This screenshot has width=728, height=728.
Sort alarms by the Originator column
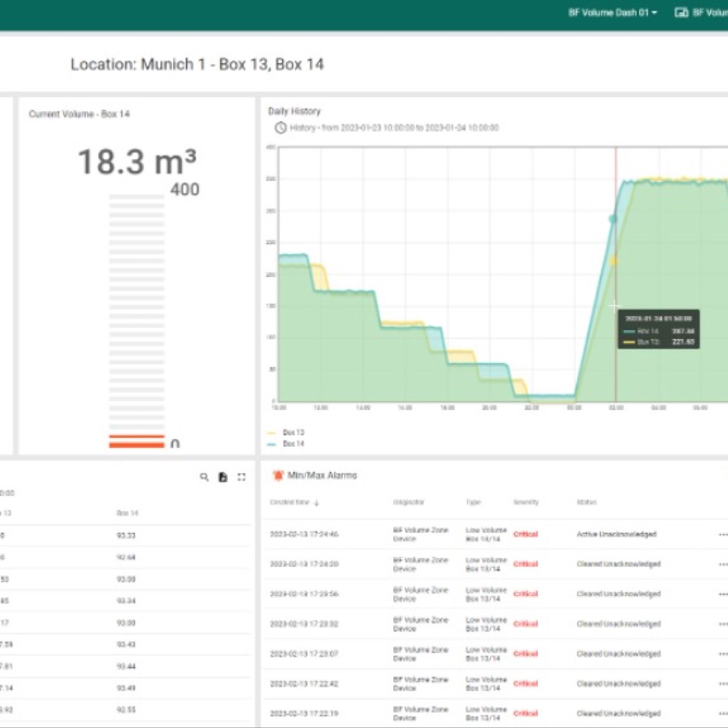click(x=409, y=502)
